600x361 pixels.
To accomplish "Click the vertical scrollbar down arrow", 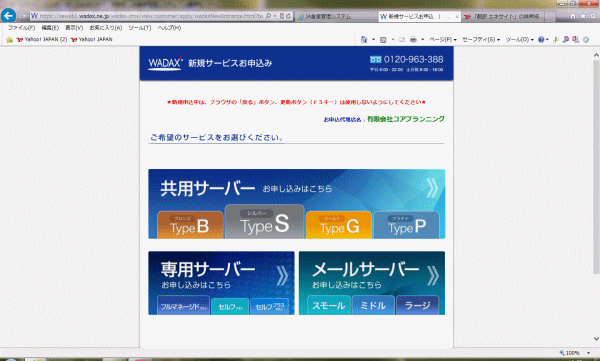I will coord(596,338).
